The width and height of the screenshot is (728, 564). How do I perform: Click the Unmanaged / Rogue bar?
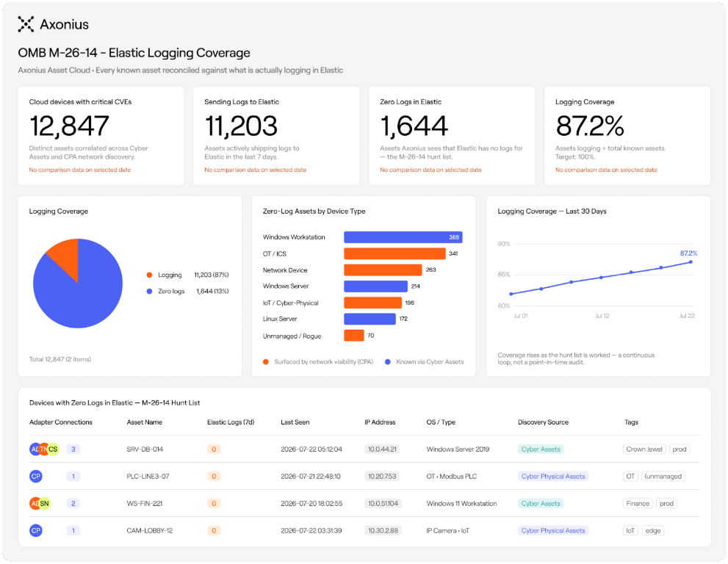click(x=354, y=335)
